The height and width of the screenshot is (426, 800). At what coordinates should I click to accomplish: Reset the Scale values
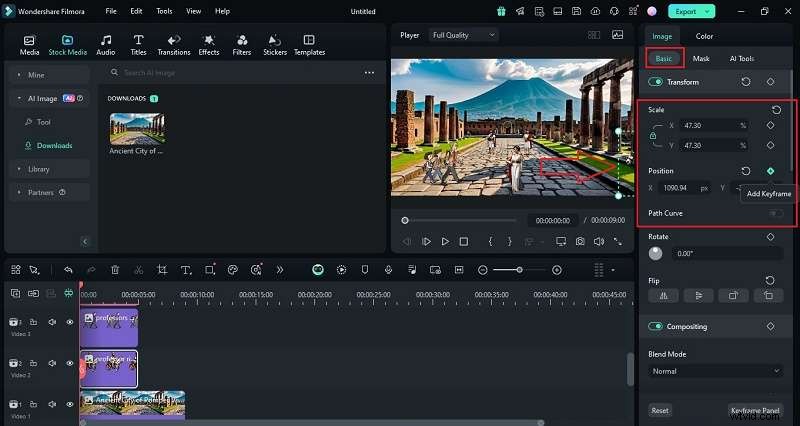click(777, 110)
